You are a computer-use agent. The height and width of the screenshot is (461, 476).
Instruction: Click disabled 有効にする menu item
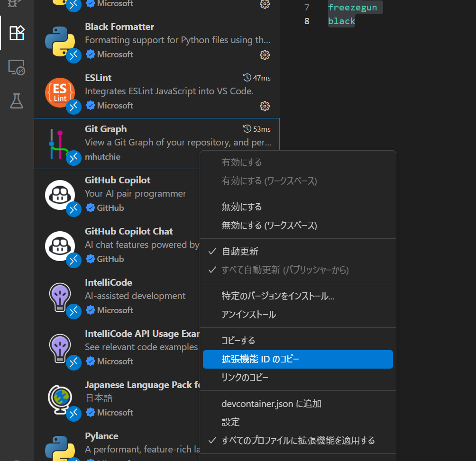(x=298, y=162)
